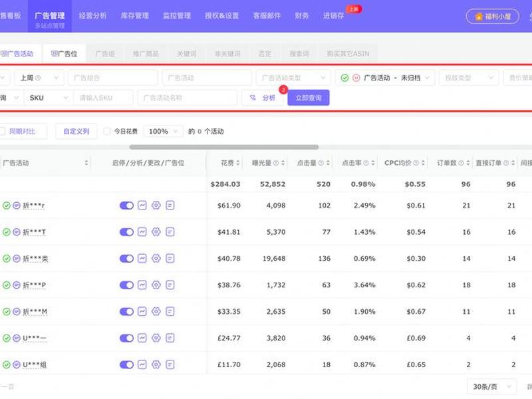This screenshot has height=399, width=532.
Task: Toggle campaign 折***M on/off switch
Action: [126, 311]
